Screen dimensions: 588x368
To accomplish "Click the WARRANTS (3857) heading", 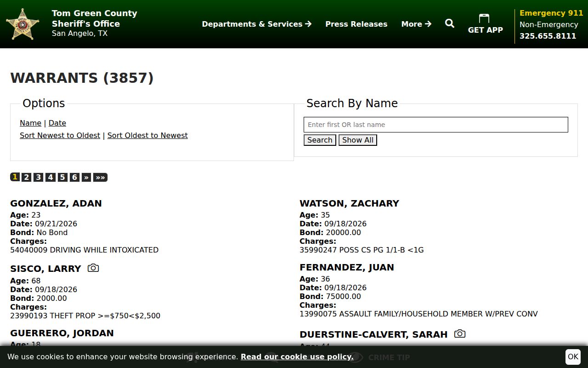I will point(82,78).
